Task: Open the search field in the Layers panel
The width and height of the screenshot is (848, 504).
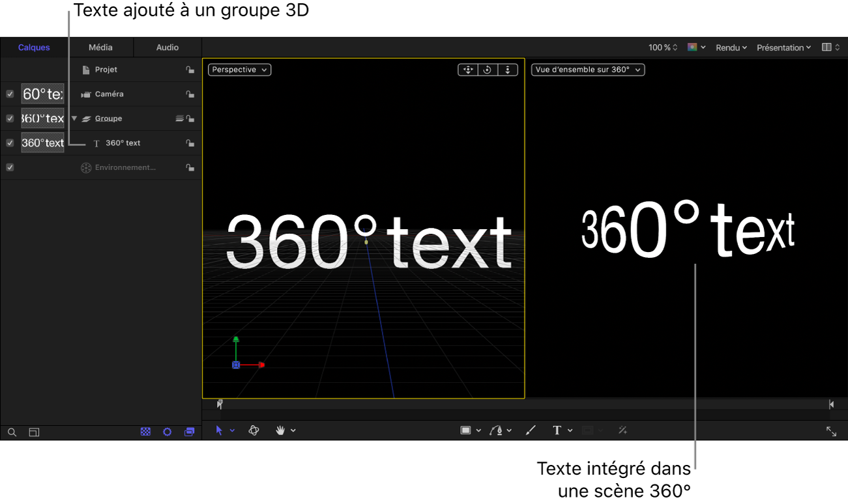Action: pyautogui.click(x=12, y=432)
